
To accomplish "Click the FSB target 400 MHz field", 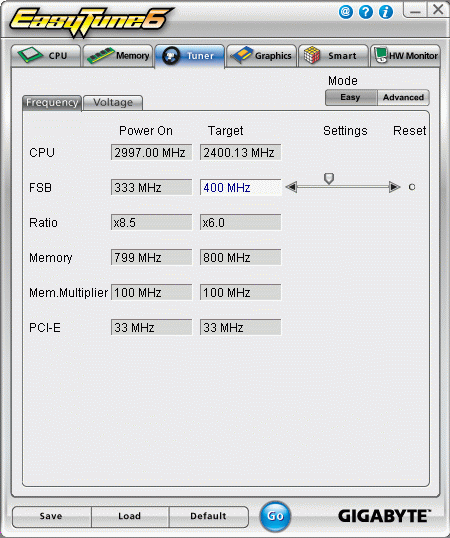I will (240, 187).
